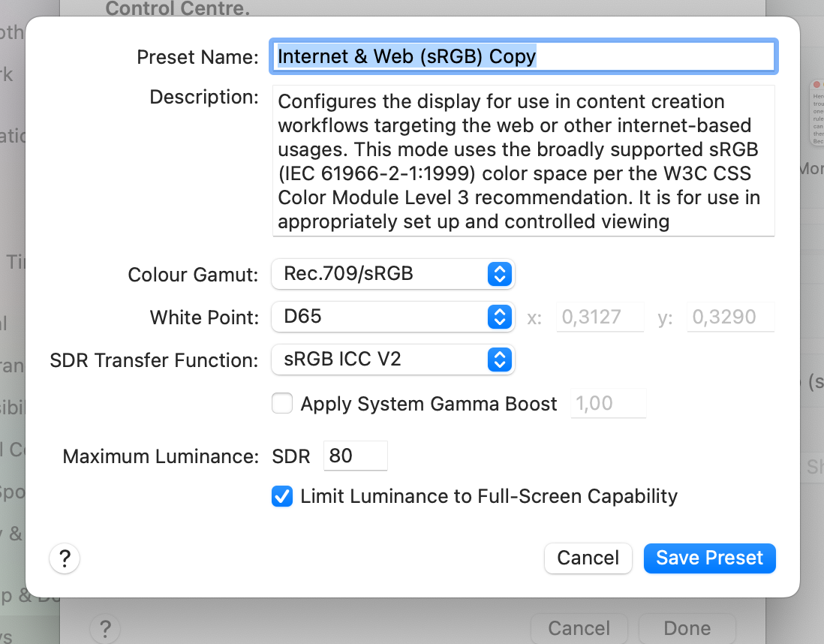The image size is (824, 644).
Task: Click the Save Preset button
Action: 709,558
